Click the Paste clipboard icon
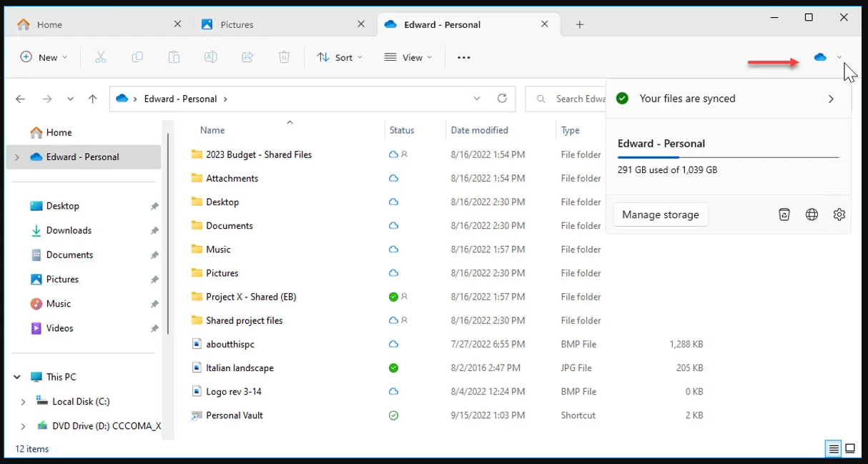868x464 pixels. (174, 57)
